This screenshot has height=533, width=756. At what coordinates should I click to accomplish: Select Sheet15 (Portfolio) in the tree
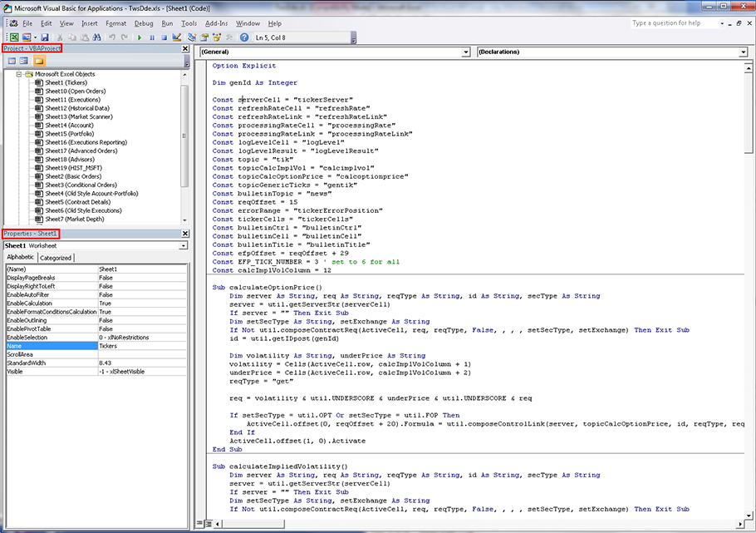(70, 134)
